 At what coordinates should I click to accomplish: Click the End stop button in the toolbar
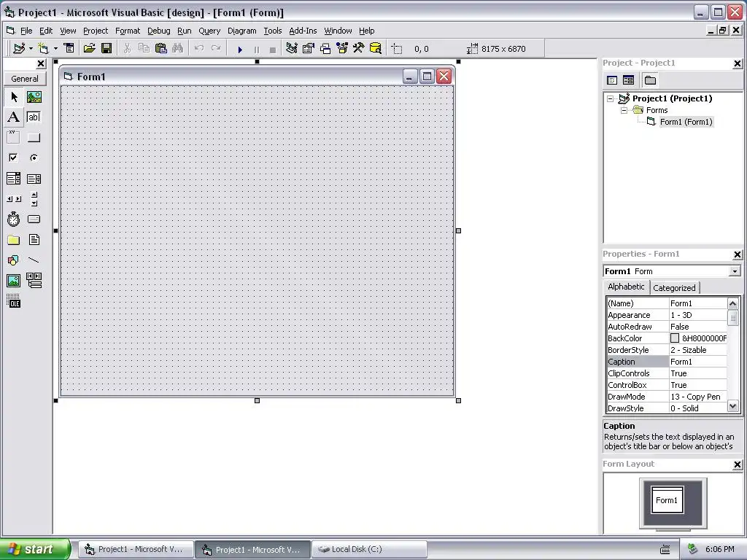pyautogui.click(x=273, y=49)
